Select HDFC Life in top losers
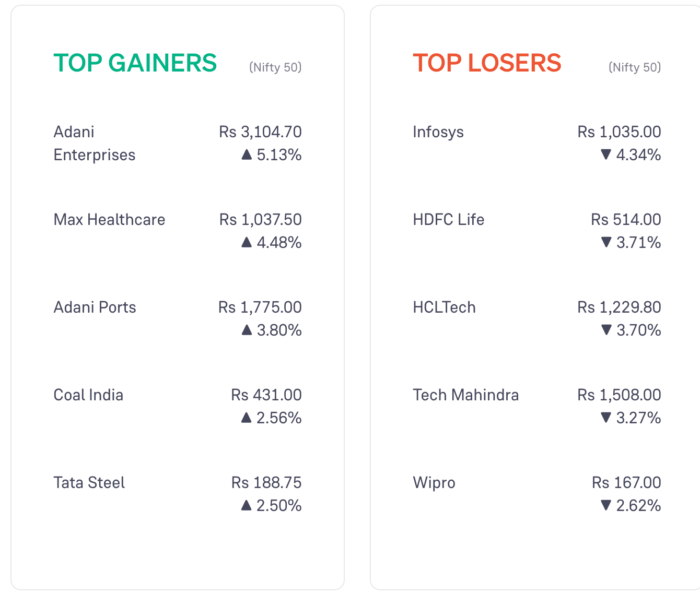Screen dimensions: 700x594 [448, 219]
